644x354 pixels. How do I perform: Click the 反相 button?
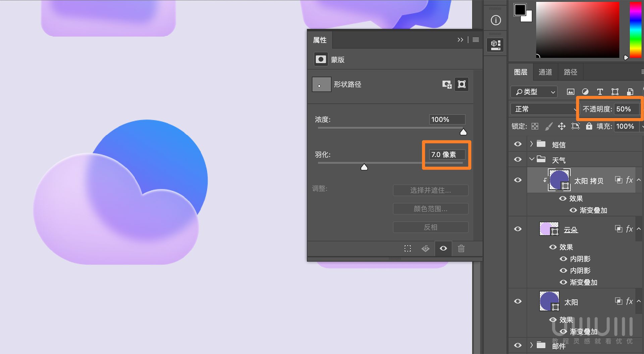pos(430,227)
